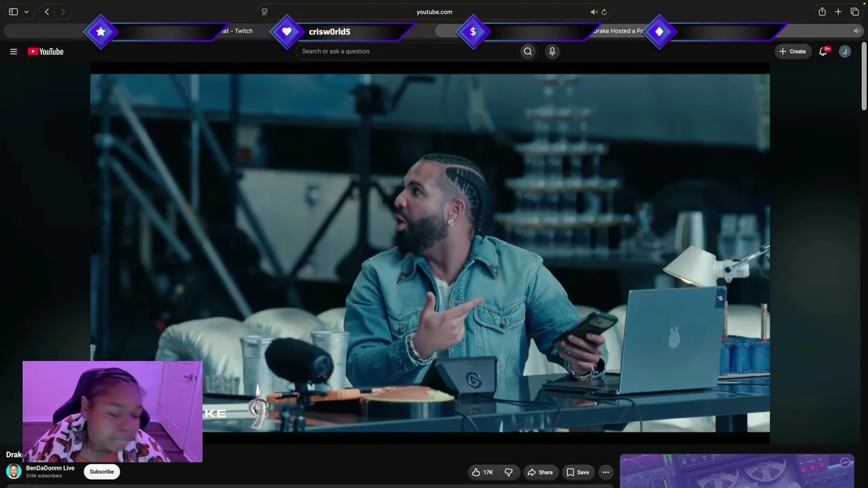
Task: Start voice search with the microphone
Action: coord(552,52)
